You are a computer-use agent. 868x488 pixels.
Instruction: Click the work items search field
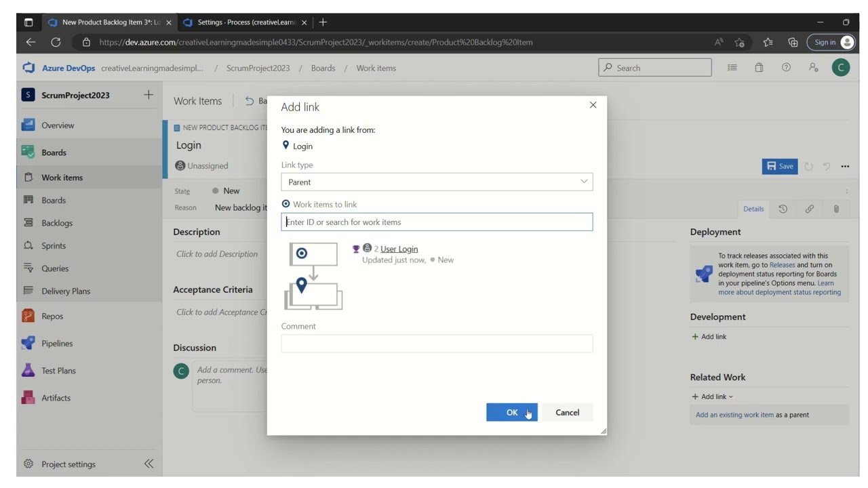tap(437, 222)
